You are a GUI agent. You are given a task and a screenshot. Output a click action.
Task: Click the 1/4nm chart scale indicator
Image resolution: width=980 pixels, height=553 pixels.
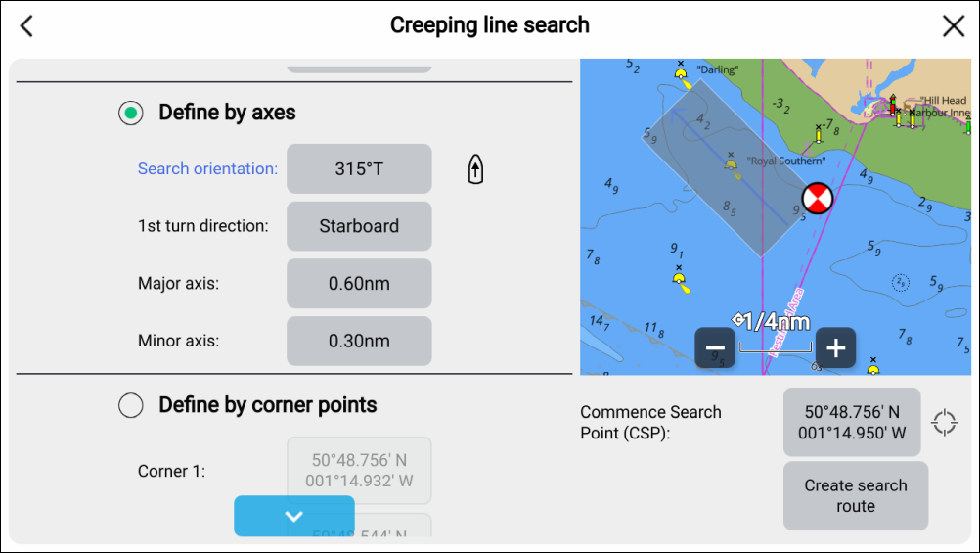pos(774,322)
